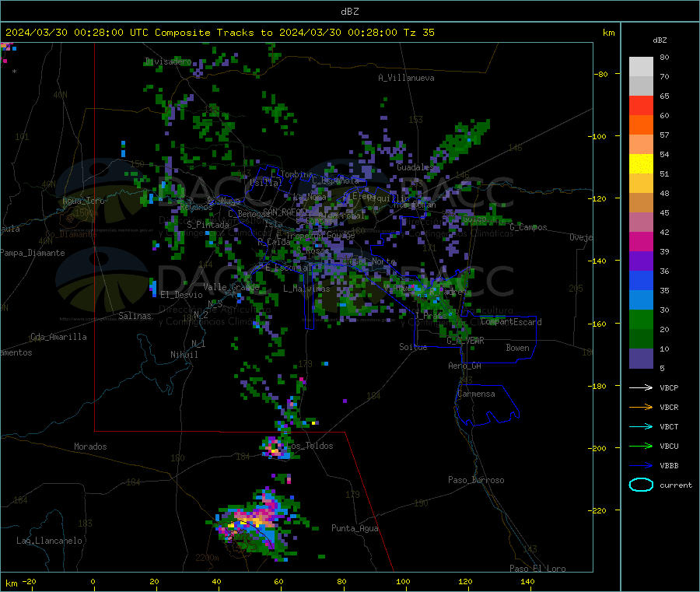Click the 'CompantEscard' map label

[x=511, y=321]
